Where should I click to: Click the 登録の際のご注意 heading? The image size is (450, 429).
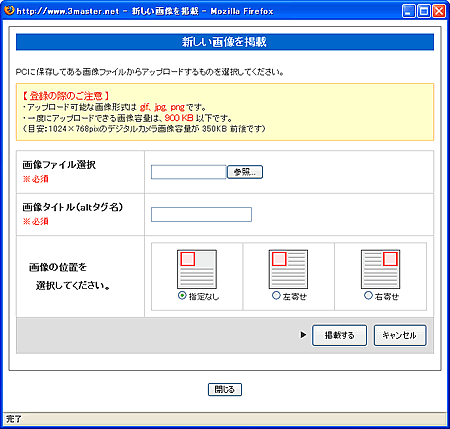pos(66,96)
